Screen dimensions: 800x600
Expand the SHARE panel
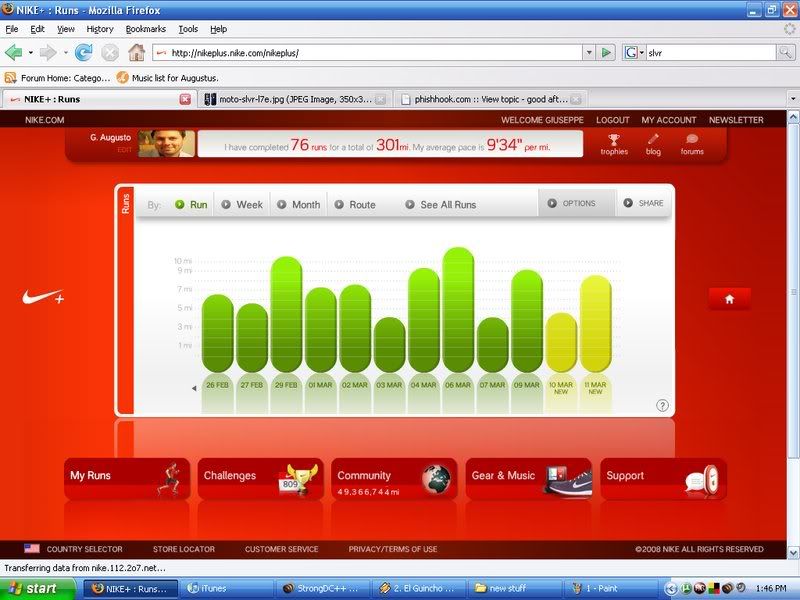point(643,203)
